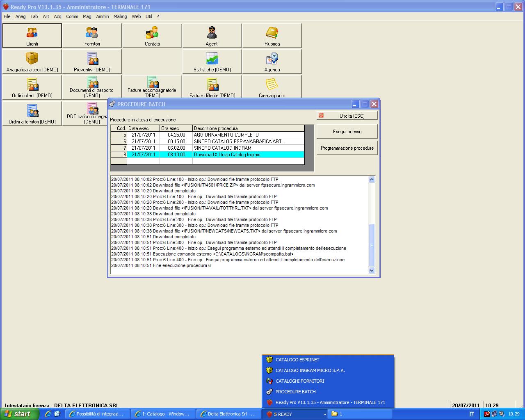Open the Rubrica address book icon
525x420 pixels.
click(x=272, y=36)
